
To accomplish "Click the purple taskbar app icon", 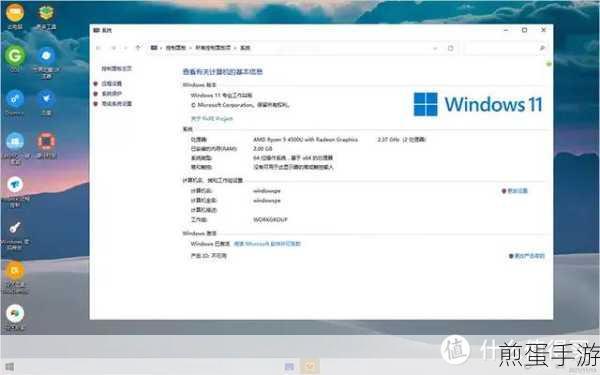I will tap(289, 367).
